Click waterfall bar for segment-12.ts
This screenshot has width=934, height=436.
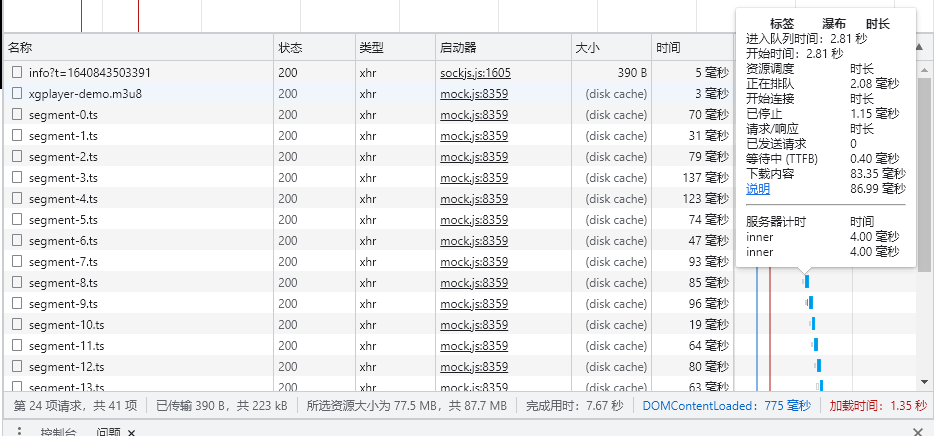818,366
